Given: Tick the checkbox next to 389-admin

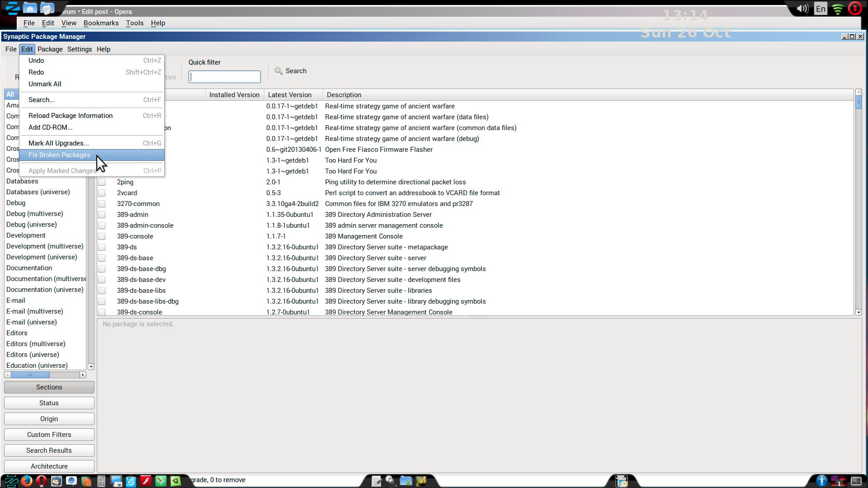Looking at the screenshot, I should tap(102, 215).
